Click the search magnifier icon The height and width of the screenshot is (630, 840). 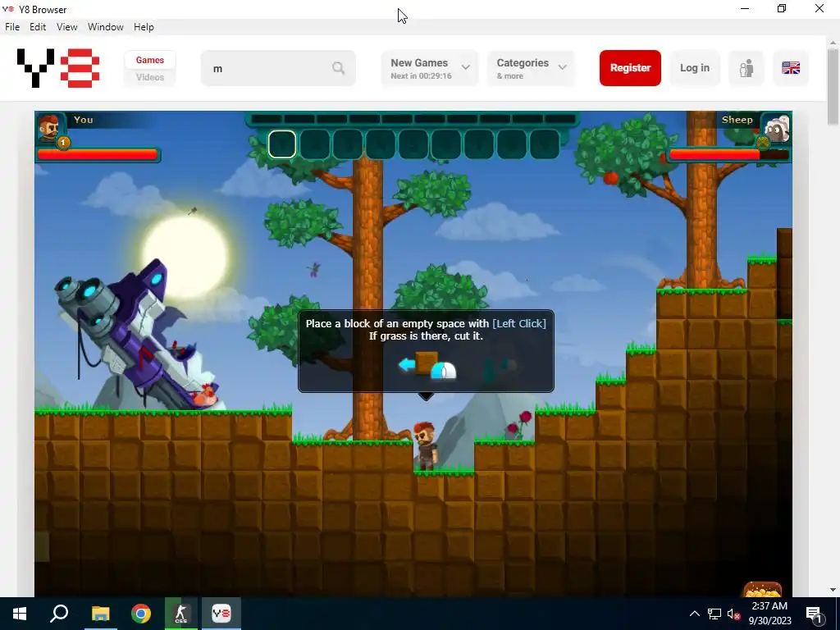[x=338, y=68]
